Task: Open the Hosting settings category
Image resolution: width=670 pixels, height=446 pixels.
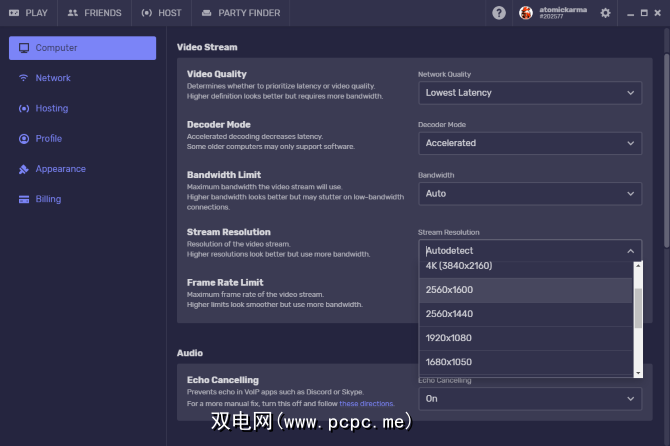Action: point(82,109)
